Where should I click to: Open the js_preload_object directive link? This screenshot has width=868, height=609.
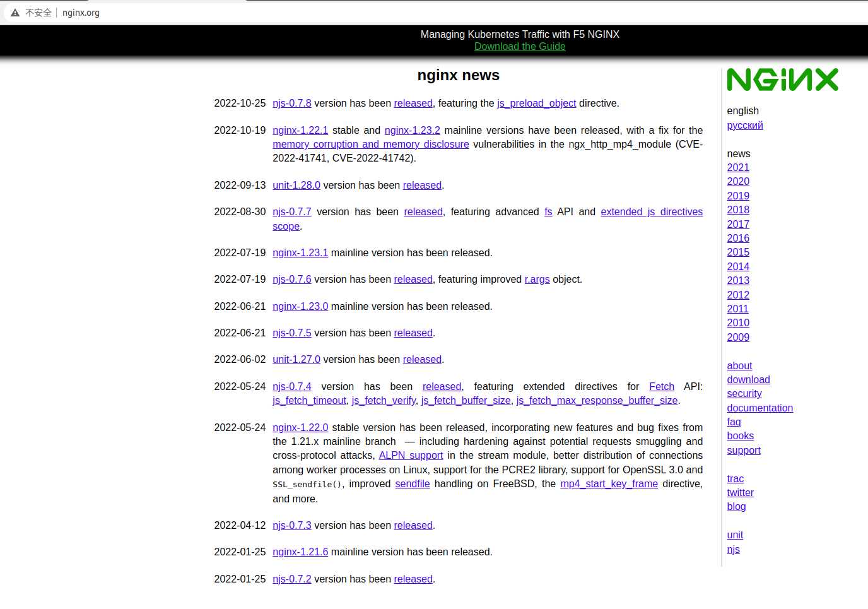point(537,103)
